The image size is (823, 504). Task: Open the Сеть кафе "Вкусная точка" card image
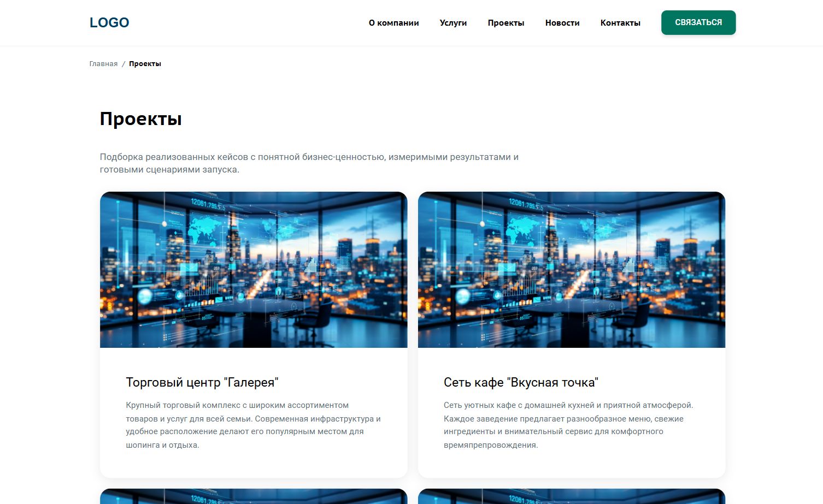[572, 270]
